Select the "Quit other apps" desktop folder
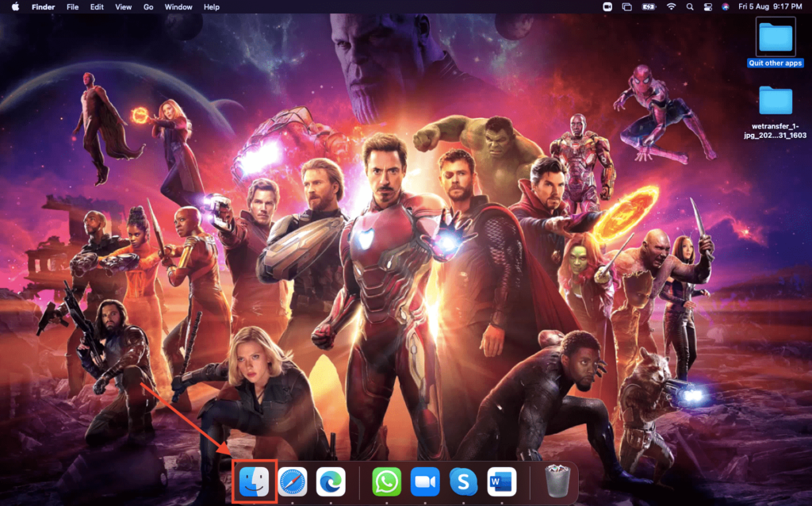Image resolution: width=812 pixels, height=506 pixels. [775, 41]
